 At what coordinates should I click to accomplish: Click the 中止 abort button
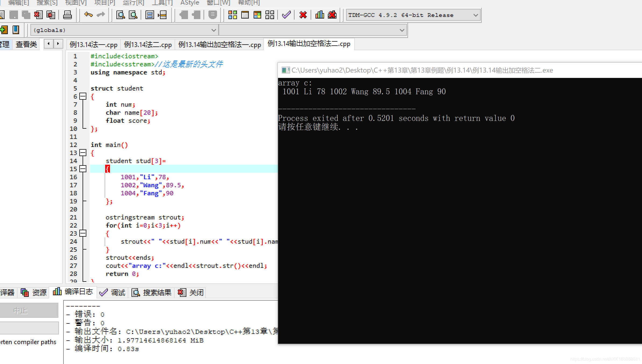click(29, 311)
